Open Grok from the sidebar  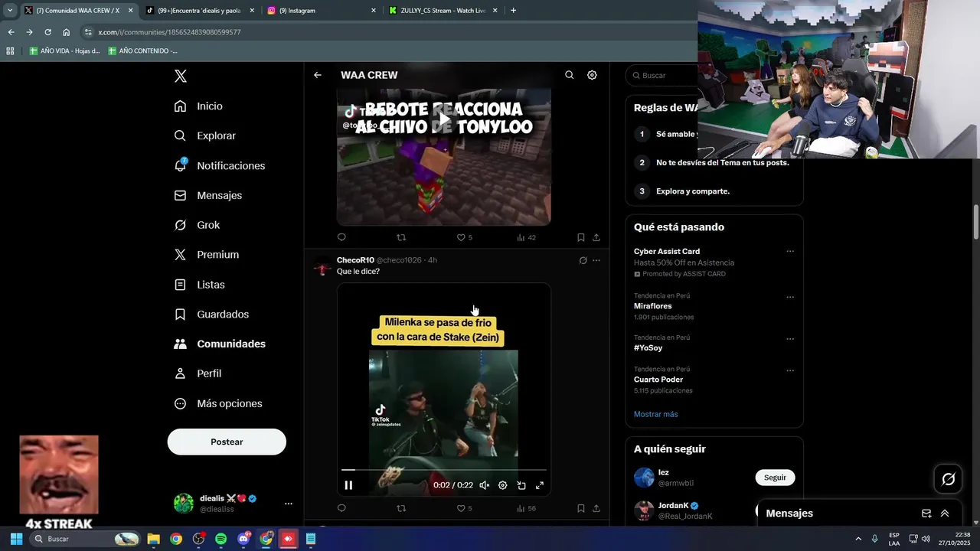197,225
